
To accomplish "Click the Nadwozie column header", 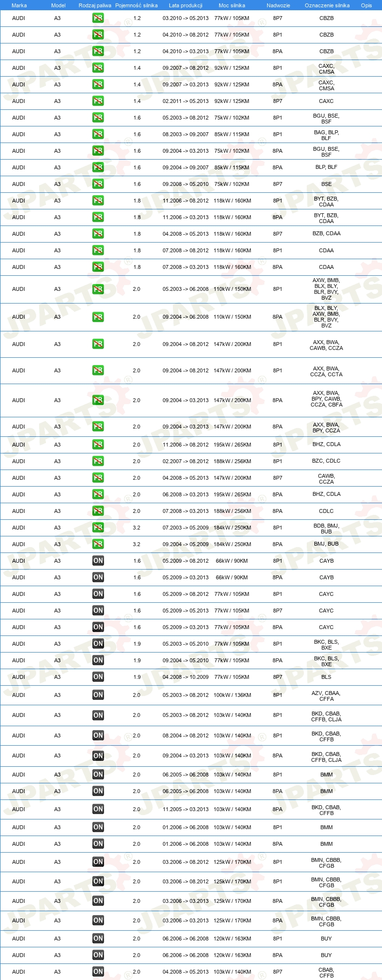I will click(x=278, y=5).
